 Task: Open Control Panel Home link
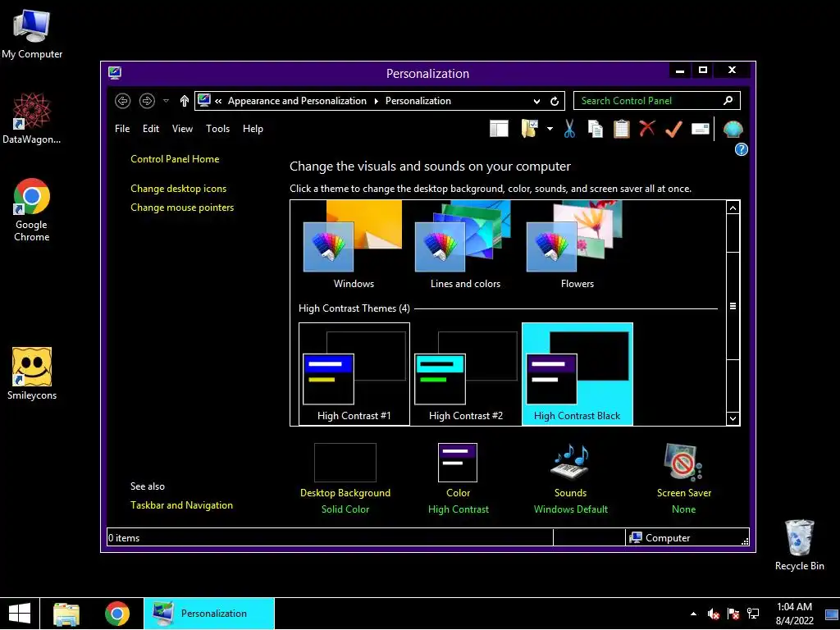click(x=175, y=159)
